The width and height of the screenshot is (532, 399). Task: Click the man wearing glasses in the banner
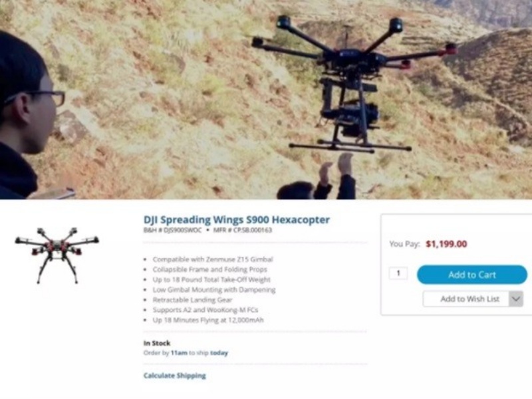29,115
